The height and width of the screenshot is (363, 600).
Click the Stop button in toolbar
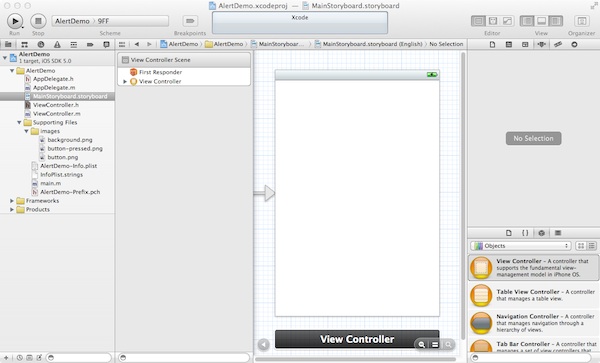pos(38,21)
